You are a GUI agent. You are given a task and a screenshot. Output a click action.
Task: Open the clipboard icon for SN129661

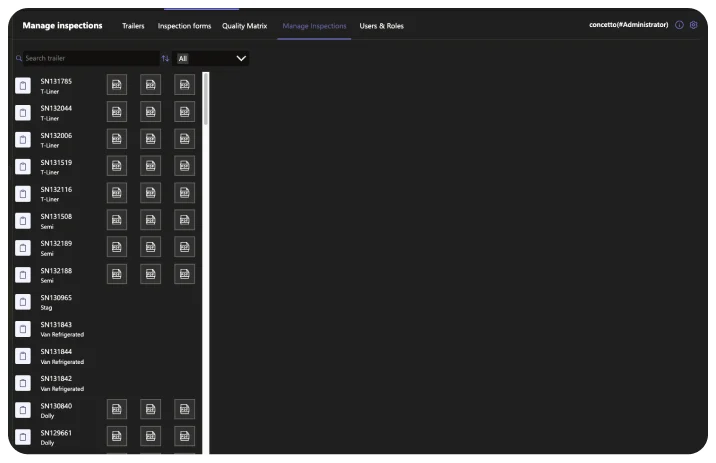click(x=23, y=437)
